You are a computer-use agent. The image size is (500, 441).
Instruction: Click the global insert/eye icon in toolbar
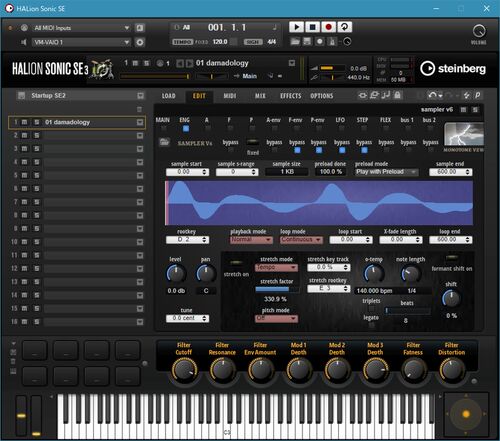(362, 95)
